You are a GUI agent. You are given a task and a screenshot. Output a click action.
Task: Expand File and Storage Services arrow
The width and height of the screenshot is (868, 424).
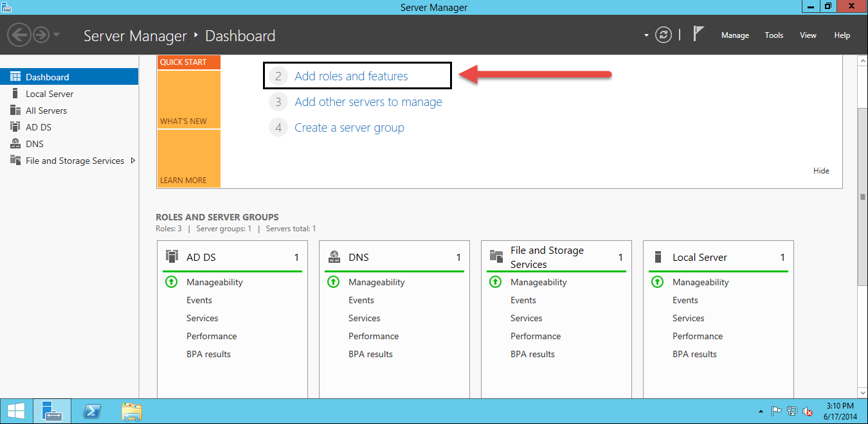pos(133,161)
